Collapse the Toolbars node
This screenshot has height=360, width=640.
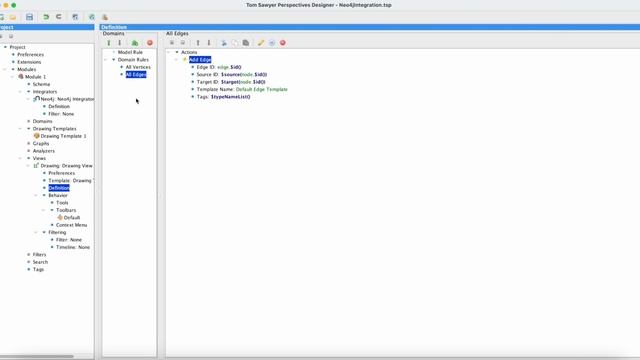44,210
